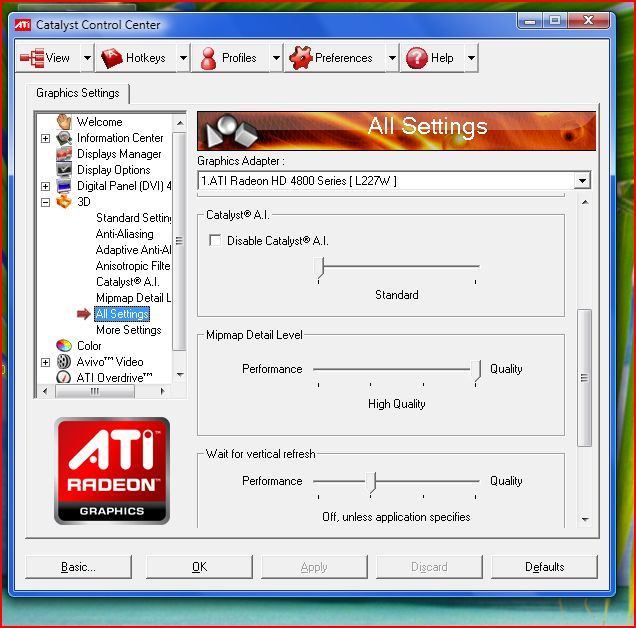Expand the Information Center node
Image resolution: width=636 pixels, height=628 pixels.
click(x=45, y=138)
